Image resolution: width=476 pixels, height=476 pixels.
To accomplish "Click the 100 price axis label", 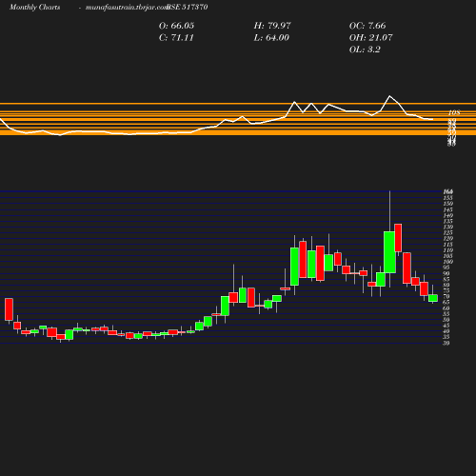I will [x=447, y=262].
